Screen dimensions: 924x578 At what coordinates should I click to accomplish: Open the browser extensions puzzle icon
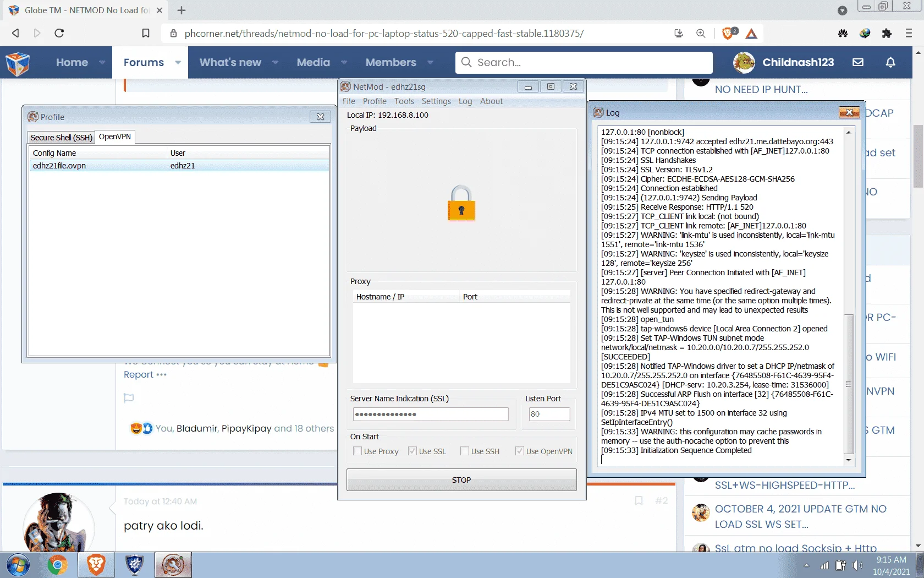[887, 33]
